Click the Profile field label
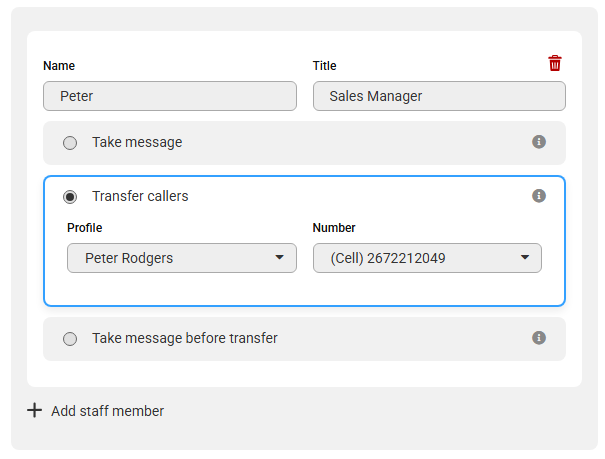605x459 pixels. 85,228
